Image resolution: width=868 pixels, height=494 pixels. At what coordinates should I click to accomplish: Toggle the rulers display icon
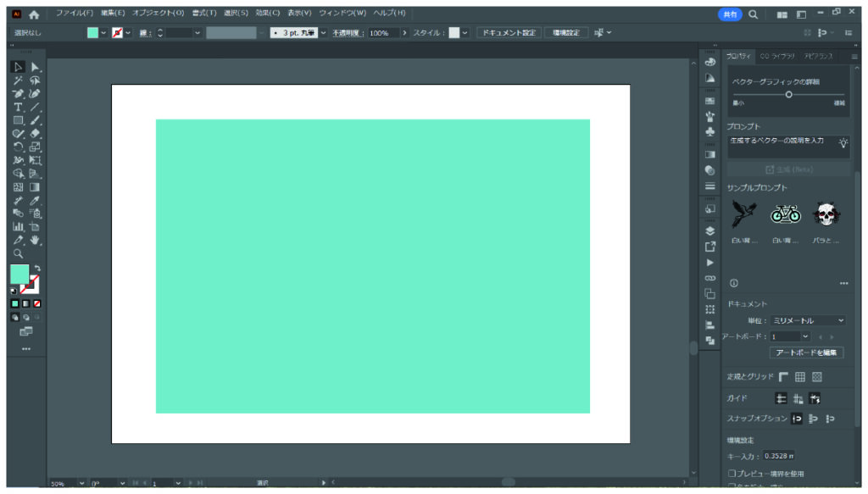coord(783,377)
